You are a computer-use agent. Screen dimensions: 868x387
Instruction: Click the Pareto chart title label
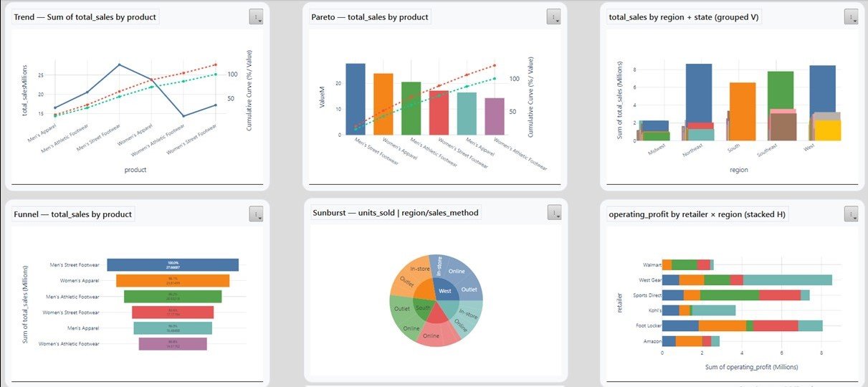(x=369, y=16)
